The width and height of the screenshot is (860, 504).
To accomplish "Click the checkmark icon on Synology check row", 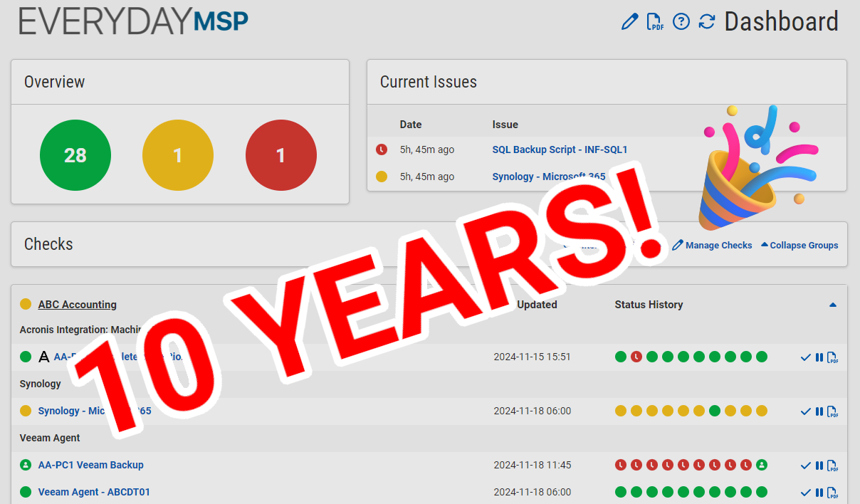I will coord(806,411).
